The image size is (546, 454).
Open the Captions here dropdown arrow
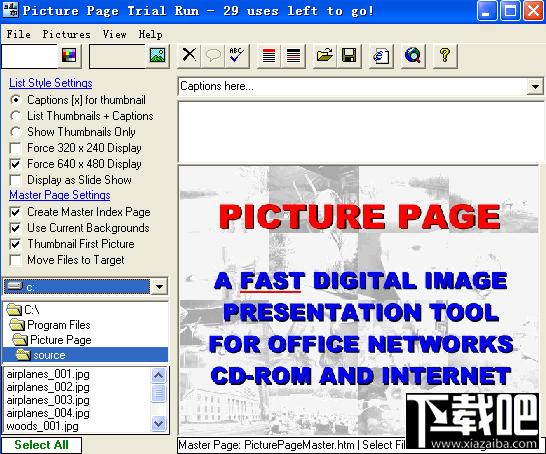(x=535, y=86)
